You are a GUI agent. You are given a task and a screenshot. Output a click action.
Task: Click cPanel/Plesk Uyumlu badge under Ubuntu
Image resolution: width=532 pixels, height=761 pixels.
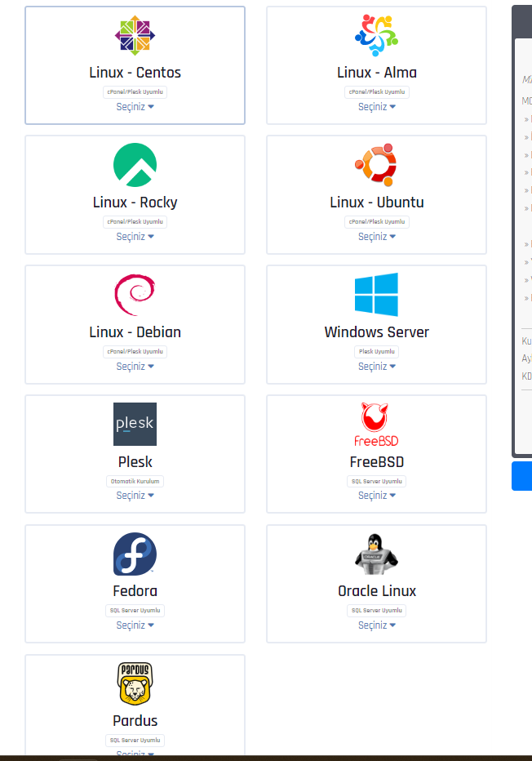click(377, 222)
